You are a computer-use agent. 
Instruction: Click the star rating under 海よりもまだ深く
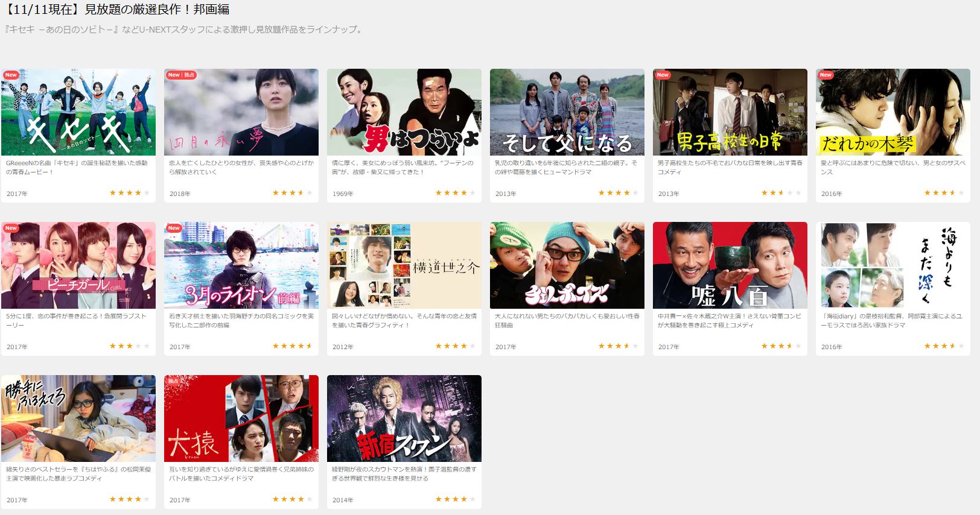[944, 346]
